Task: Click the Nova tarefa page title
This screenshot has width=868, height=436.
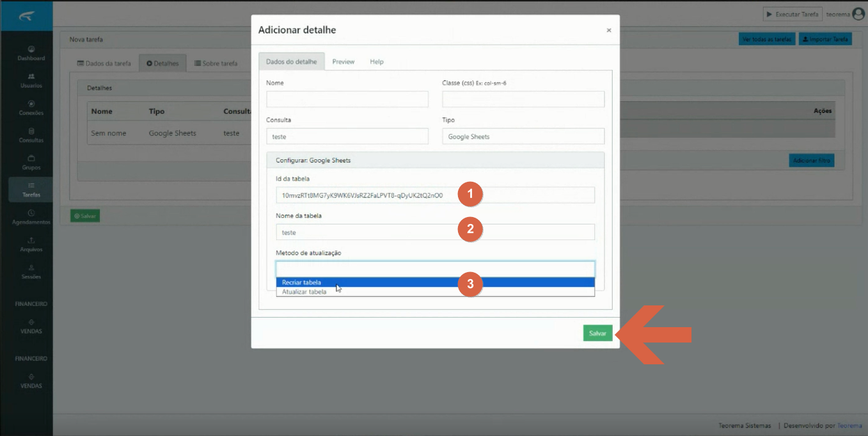Action: [x=86, y=40]
